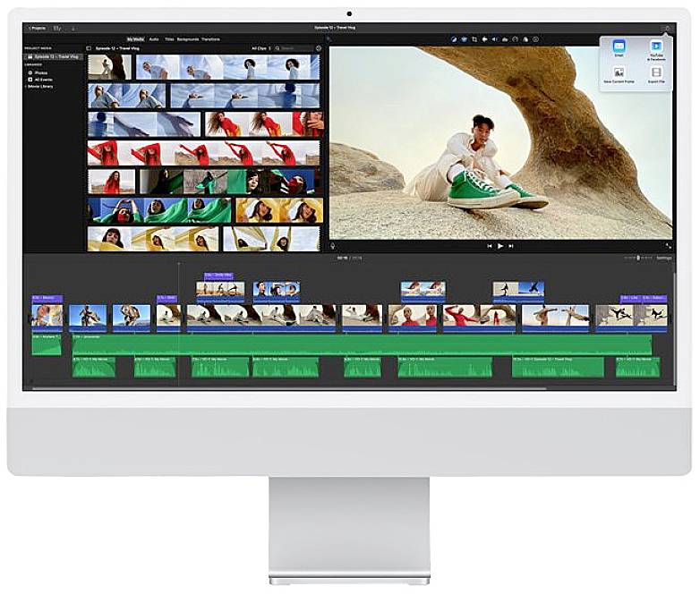Open the timeline Settings button
700x594 pixels.
(x=664, y=258)
